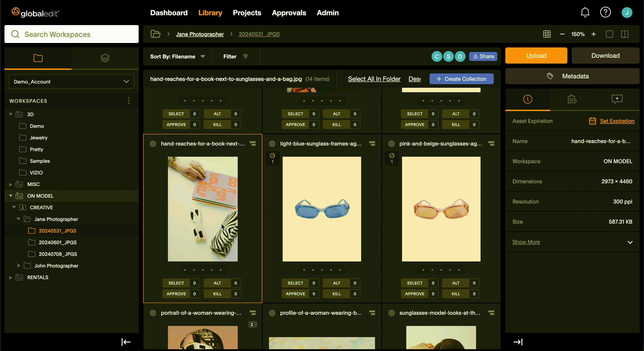The width and height of the screenshot is (644, 351).
Task: Select the pink-and-beige-sunglasses asset circle
Action: (392, 143)
